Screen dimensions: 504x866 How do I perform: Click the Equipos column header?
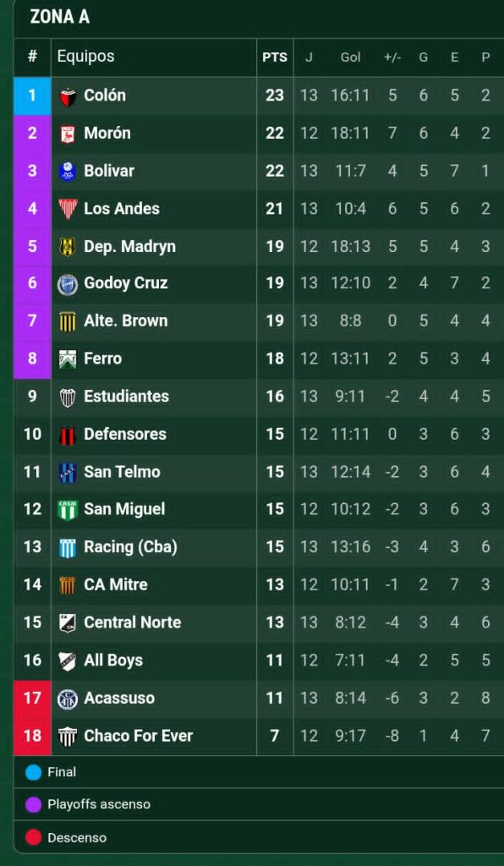coord(86,57)
